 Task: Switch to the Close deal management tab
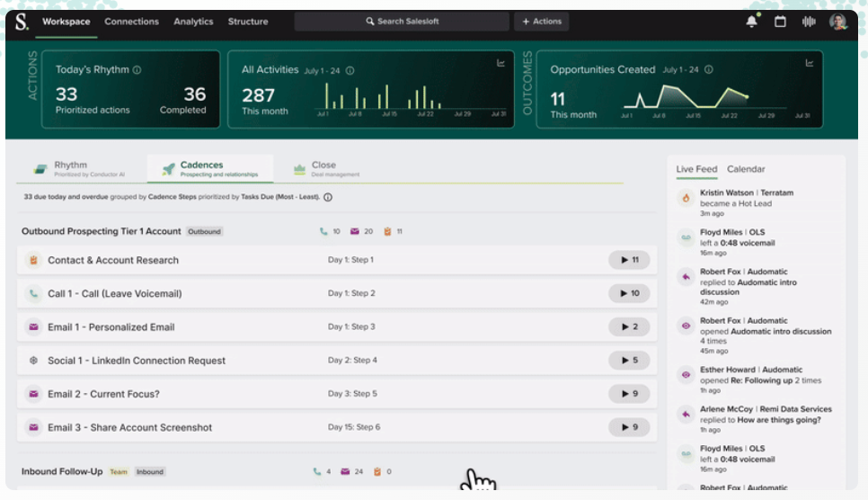(x=326, y=168)
